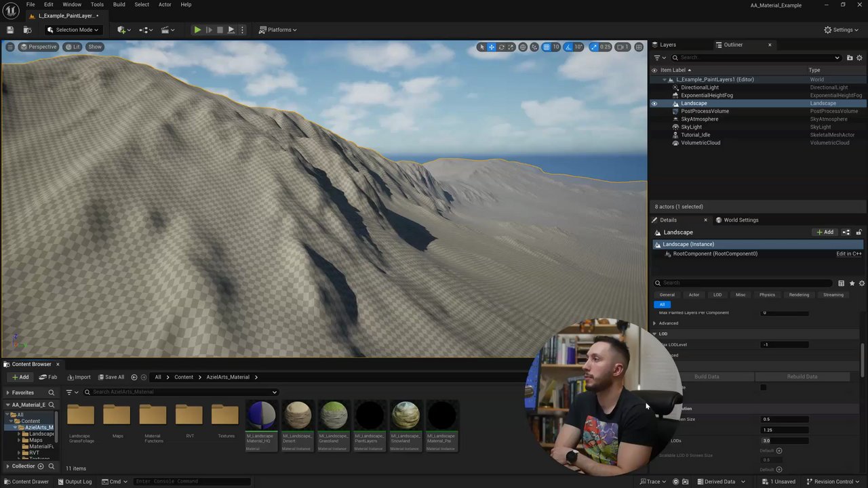Open the Selection Mode dropdown
The height and width of the screenshot is (488, 868).
click(73, 30)
